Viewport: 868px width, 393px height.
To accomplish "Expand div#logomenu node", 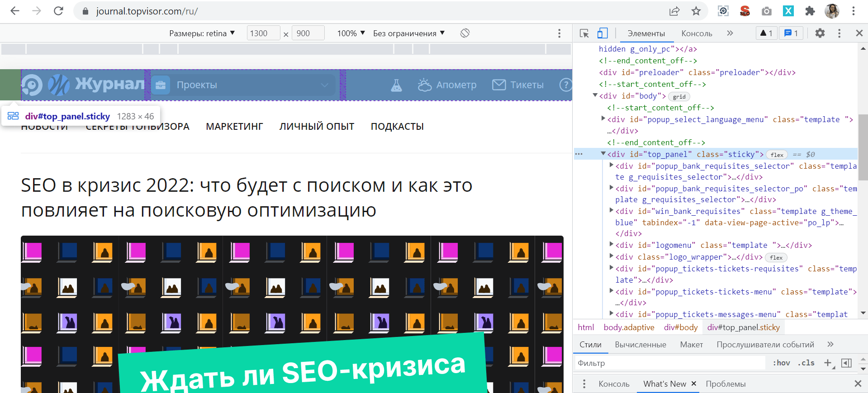I will tap(612, 244).
